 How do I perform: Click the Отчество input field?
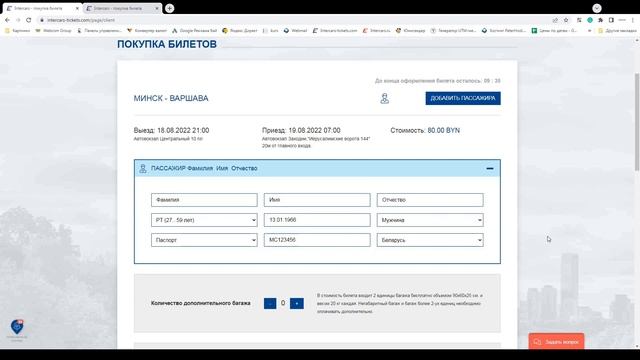pos(430,200)
